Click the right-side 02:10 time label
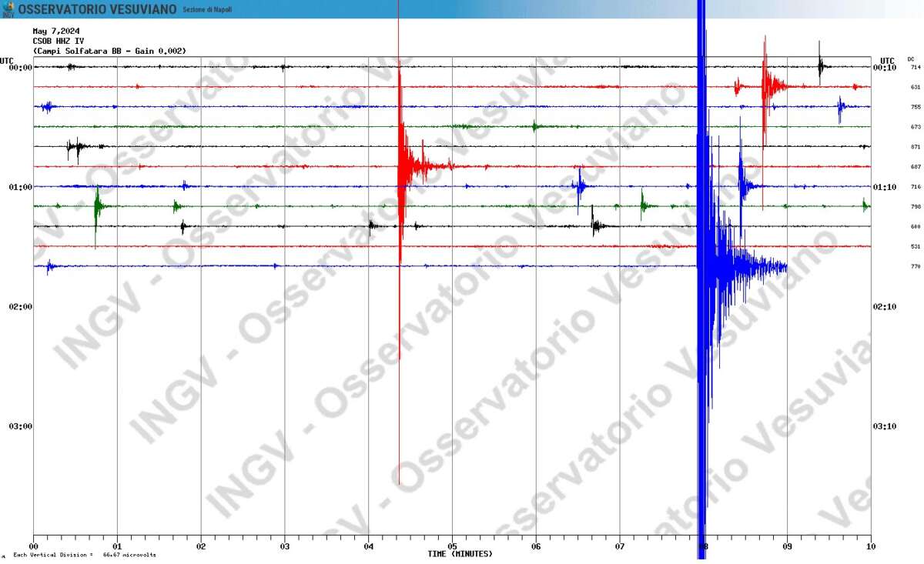The width and height of the screenshot is (924, 564). pyautogui.click(x=884, y=307)
